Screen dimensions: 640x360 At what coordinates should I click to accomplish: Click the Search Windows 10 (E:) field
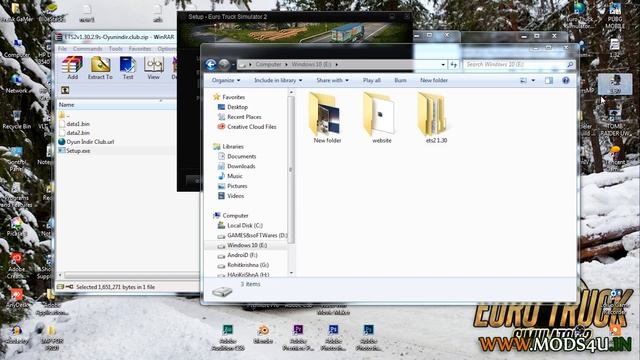[519, 64]
